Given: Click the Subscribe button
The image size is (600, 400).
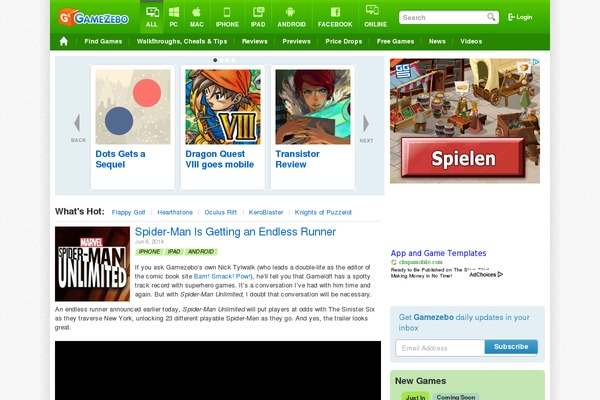Looking at the screenshot, I should pos(511,347).
